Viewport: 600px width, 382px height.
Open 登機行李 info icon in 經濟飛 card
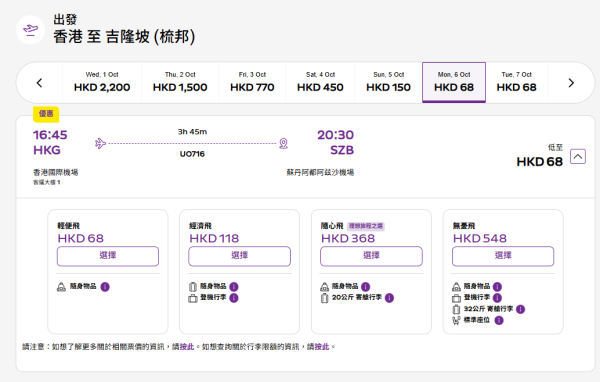(x=234, y=298)
